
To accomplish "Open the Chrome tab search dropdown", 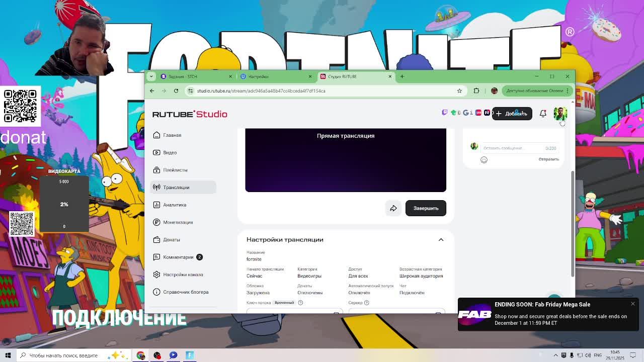I will pos(151,76).
